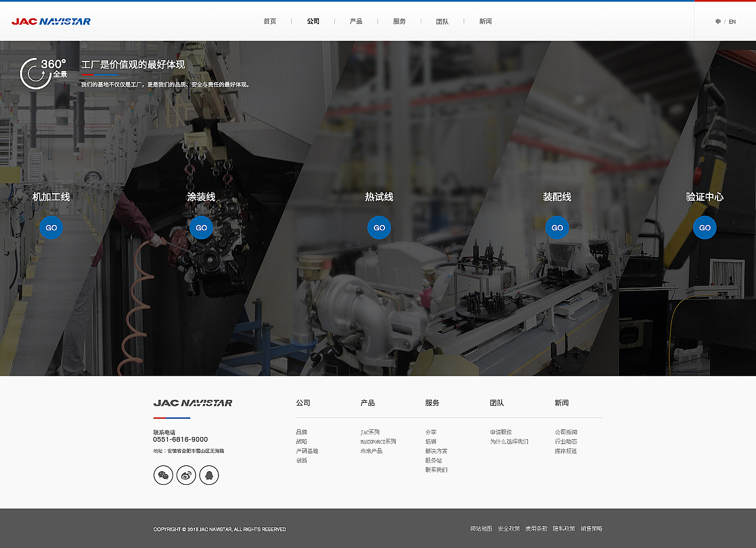Open 网站地图 in bottom bar
Screen dimensions: 756x548
click(x=481, y=529)
